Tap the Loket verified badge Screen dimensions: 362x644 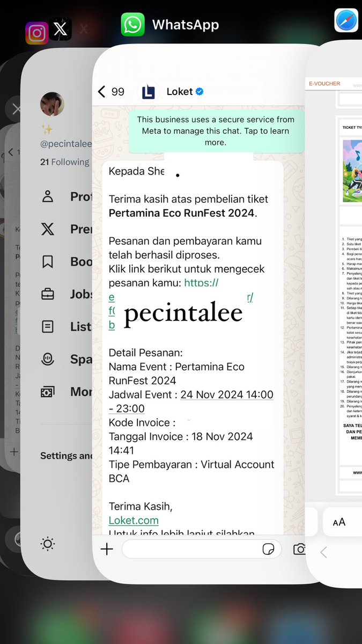(200, 92)
